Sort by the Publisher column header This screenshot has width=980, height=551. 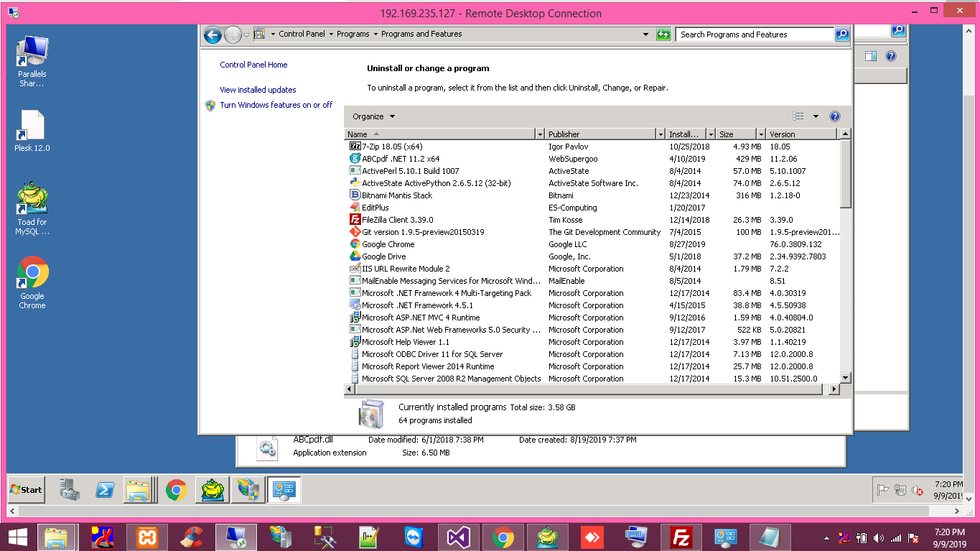pos(601,134)
